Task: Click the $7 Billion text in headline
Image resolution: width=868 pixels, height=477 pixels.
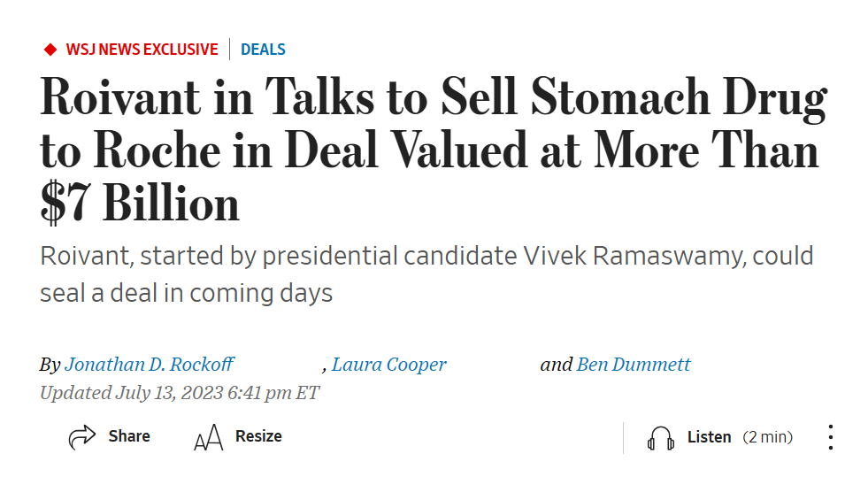Action: click(x=140, y=204)
